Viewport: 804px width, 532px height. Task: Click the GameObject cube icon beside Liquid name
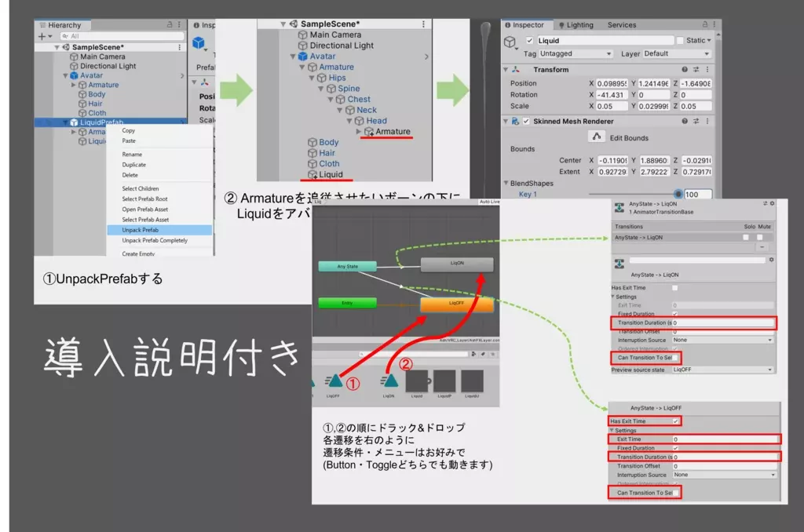coord(509,42)
